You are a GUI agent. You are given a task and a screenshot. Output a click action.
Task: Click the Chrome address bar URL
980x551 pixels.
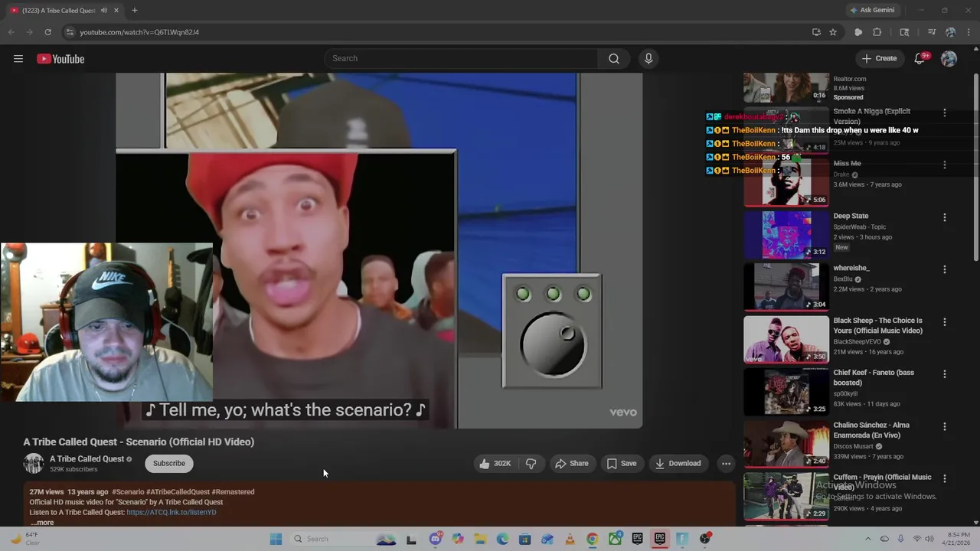click(139, 32)
